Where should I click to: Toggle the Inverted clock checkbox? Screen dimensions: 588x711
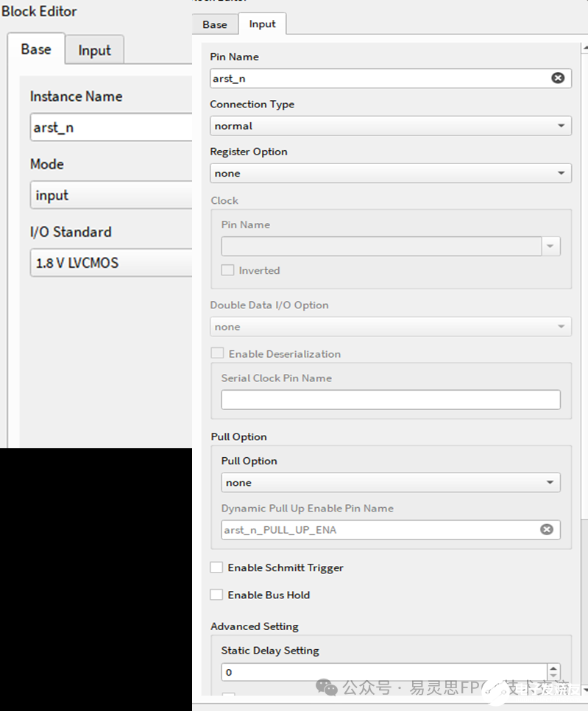pyautogui.click(x=227, y=270)
